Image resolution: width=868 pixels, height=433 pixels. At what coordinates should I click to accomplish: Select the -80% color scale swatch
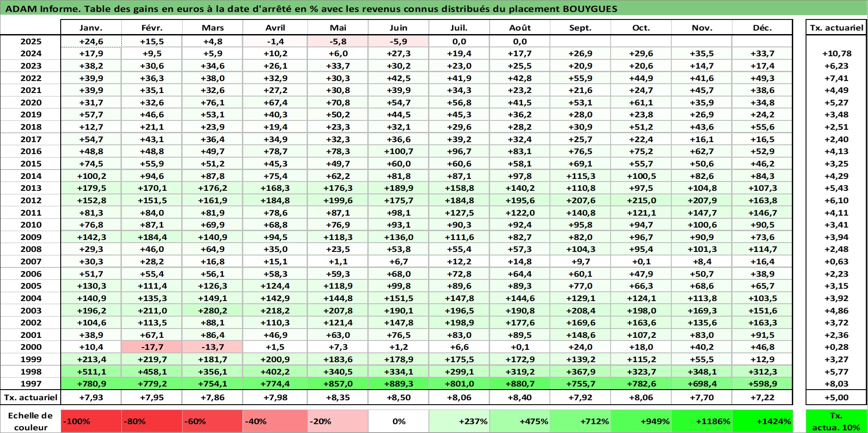click(152, 421)
